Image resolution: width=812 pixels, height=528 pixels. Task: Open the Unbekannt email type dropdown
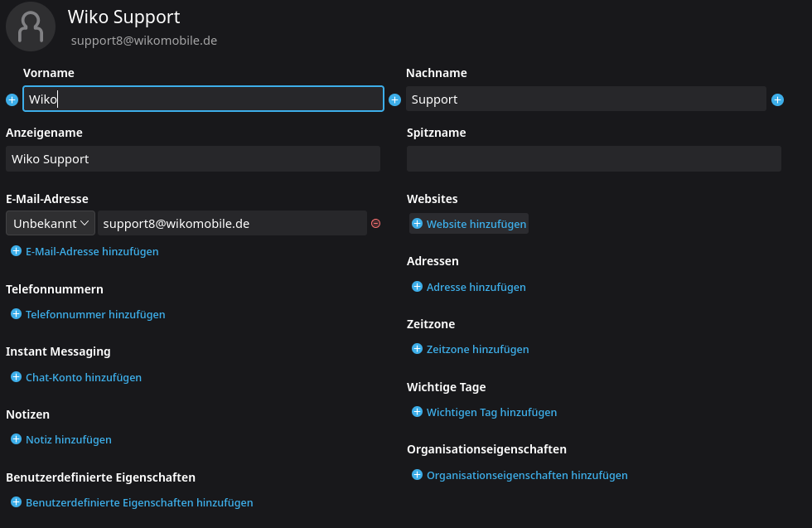pyautogui.click(x=51, y=223)
